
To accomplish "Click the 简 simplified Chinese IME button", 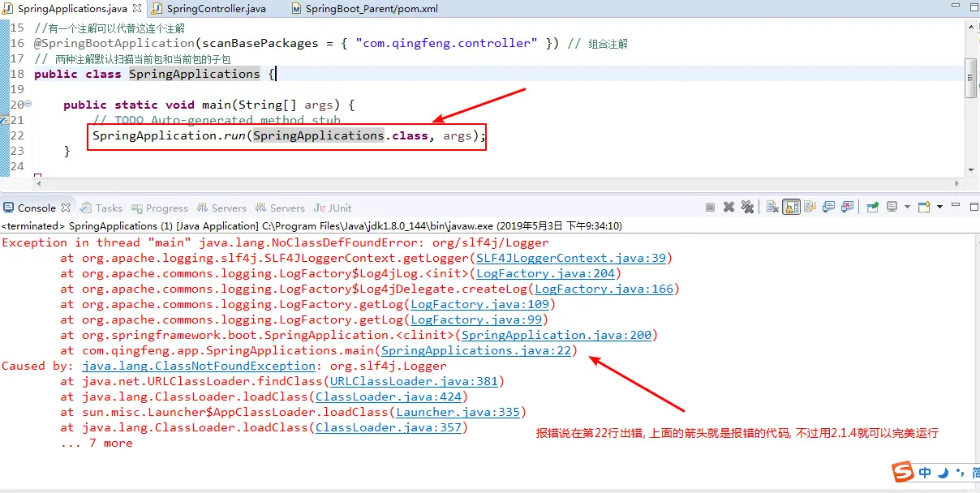I will click(974, 472).
